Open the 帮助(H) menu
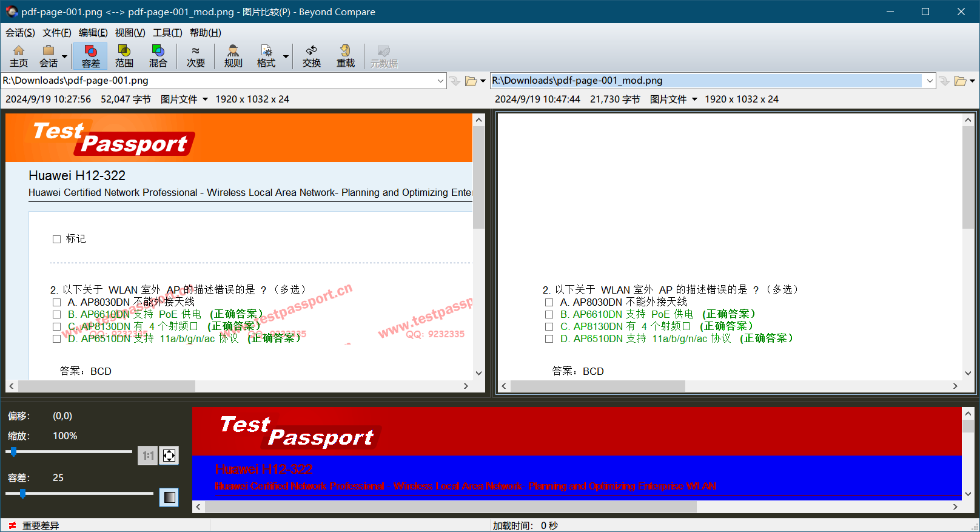This screenshot has height=532, width=980. pyautogui.click(x=205, y=33)
